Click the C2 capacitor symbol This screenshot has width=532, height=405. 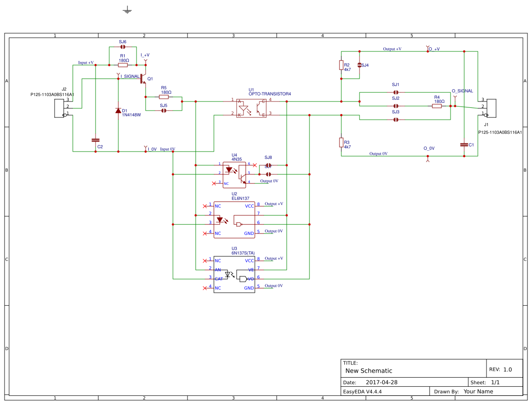point(95,140)
